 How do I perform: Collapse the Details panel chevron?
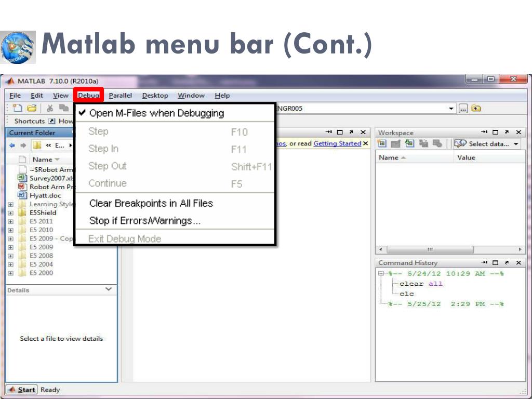coord(109,289)
